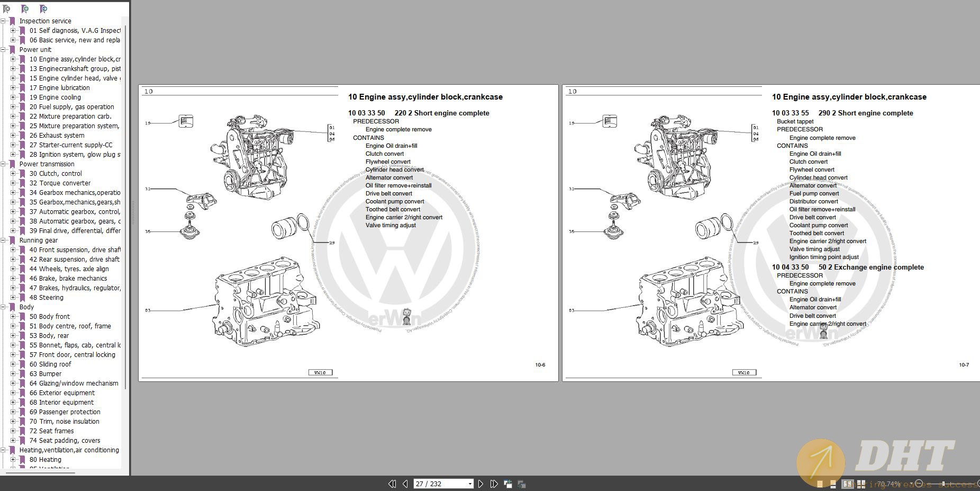This screenshot has width=980, height=491.
Task: Open 22 Mixture preparation carb.
Action: click(70, 117)
